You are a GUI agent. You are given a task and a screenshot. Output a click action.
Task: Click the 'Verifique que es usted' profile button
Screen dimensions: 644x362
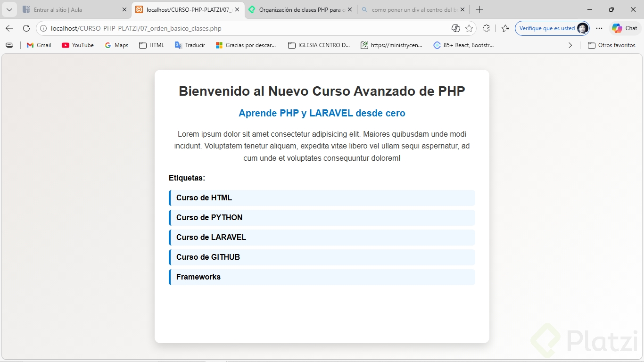(x=552, y=28)
